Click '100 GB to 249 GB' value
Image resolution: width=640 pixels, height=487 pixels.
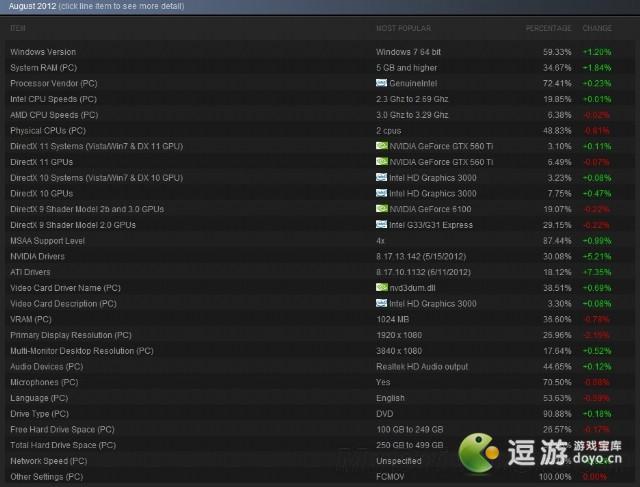click(x=410, y=429)
